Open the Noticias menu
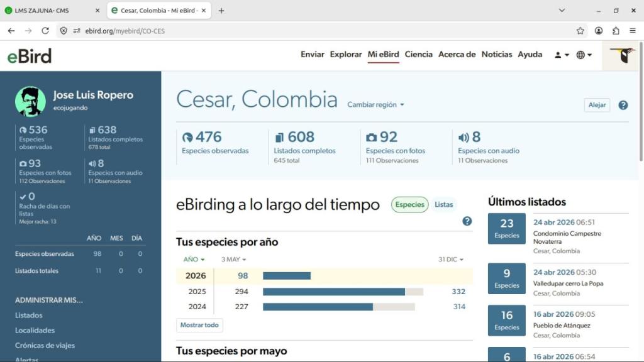This screenshot has width=644, height=362. [497, 54]
